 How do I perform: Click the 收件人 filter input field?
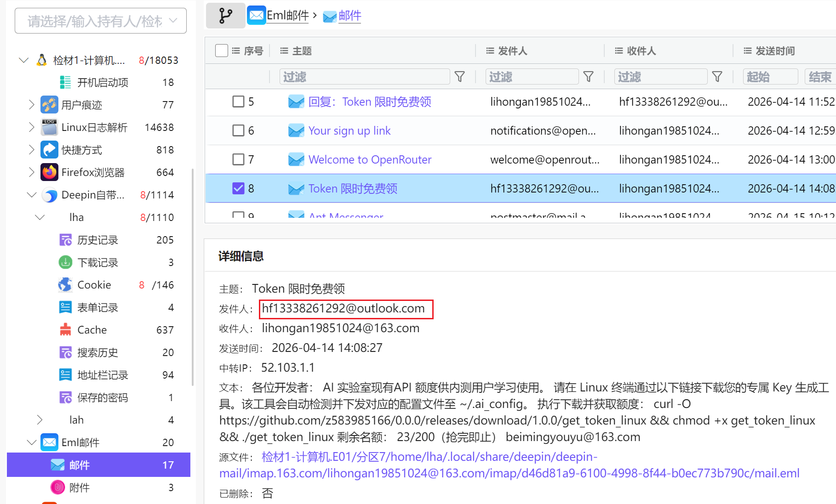pos(660,77)
